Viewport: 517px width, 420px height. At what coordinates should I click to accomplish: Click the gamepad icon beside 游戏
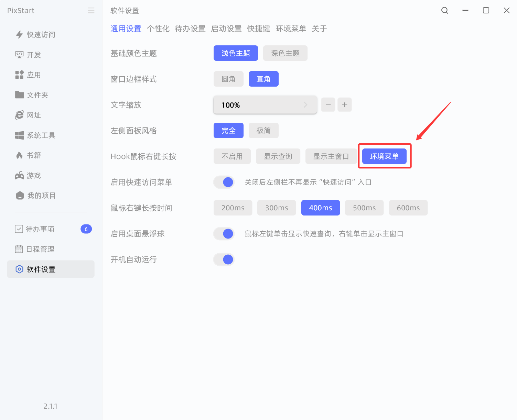click(19, 176)
